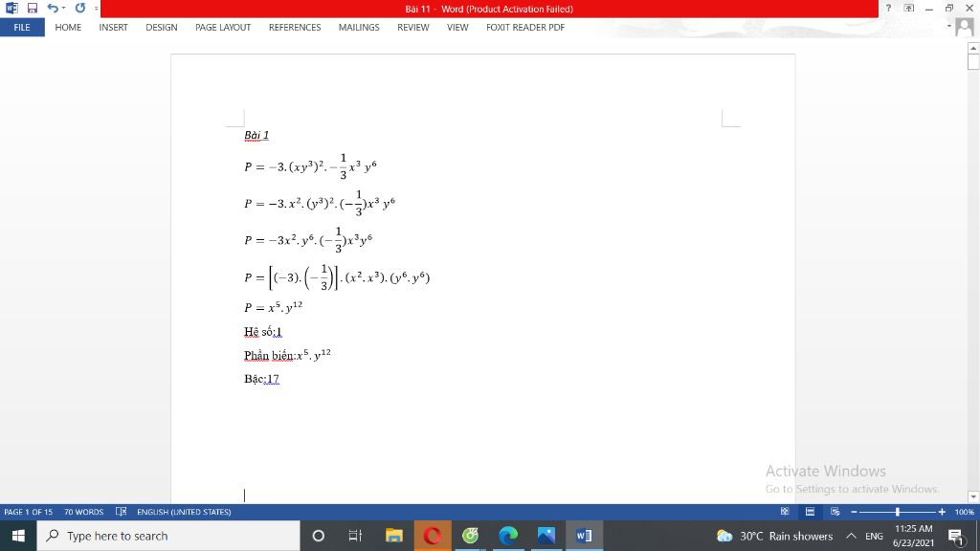The image size is (980, 551).
Task: Click PAGE 1 OF 15 in status bar
Action: pyautogui.click(x=29, y=512)
